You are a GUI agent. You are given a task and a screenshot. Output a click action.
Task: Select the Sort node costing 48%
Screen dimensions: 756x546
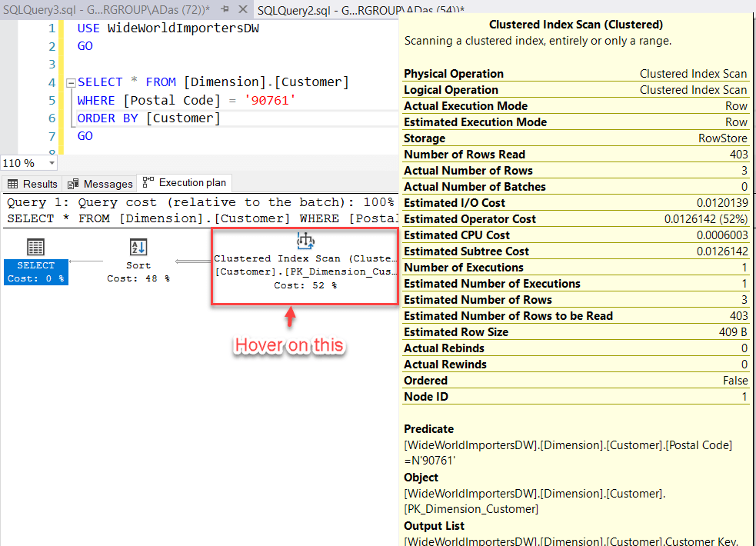138,261
